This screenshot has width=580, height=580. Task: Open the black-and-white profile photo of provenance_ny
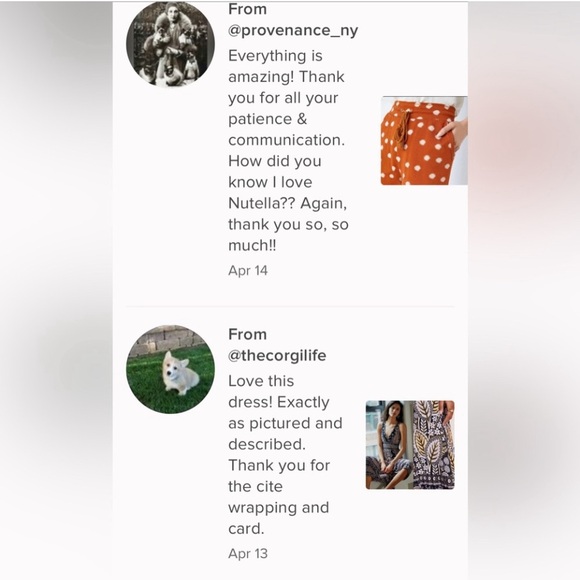(x=170, y=44)
